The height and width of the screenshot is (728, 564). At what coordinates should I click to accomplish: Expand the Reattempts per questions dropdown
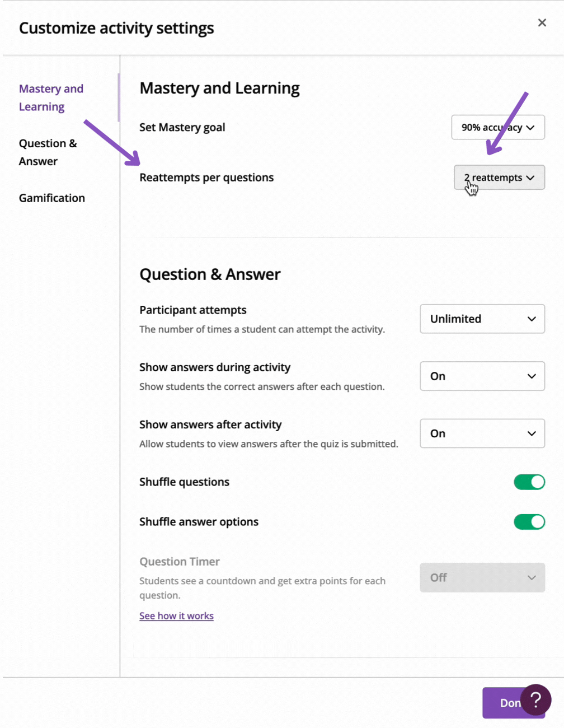click(499, 178)
